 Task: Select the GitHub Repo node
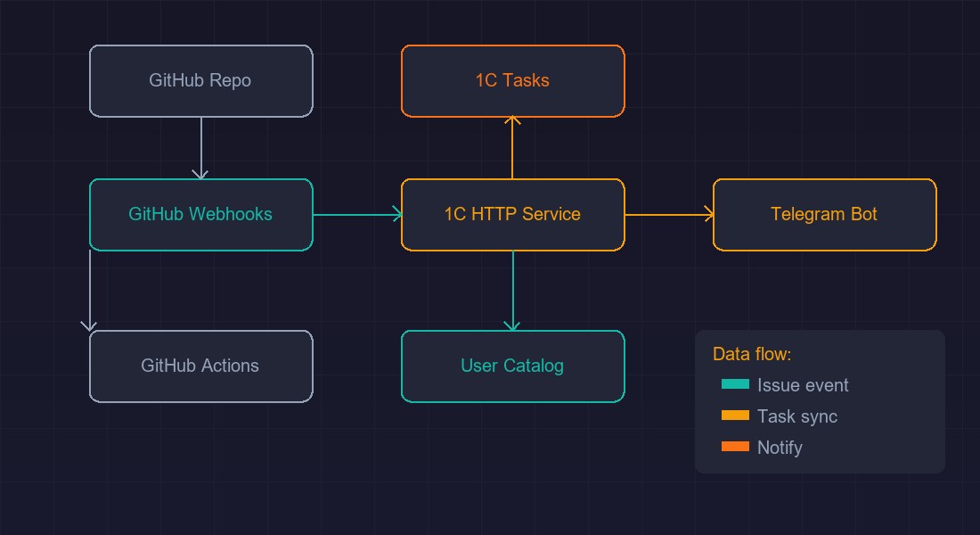(200, 81)
